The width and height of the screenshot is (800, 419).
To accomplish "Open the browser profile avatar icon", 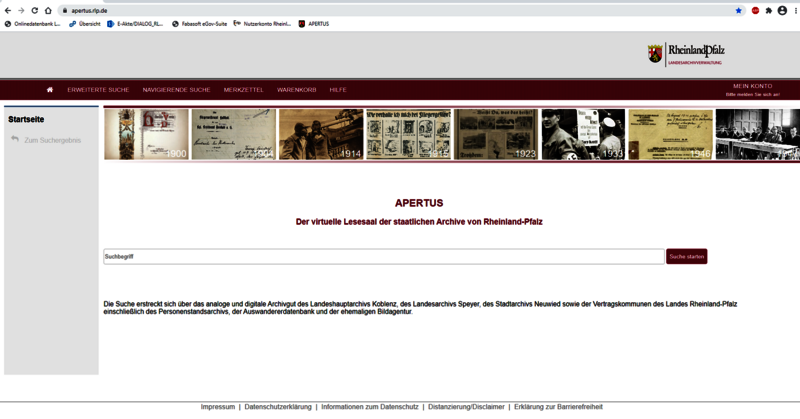I will click(x=782, y=10).
